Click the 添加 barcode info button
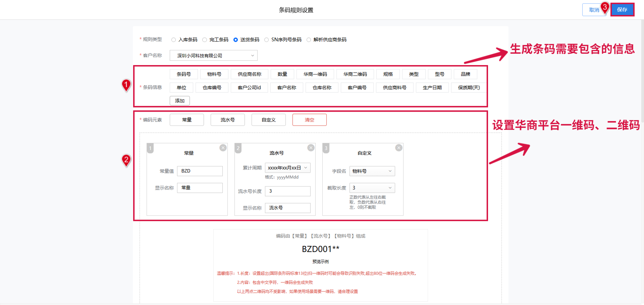Image resolution: width=644 pixels, height=305 pixels. (x=180, y=101)
